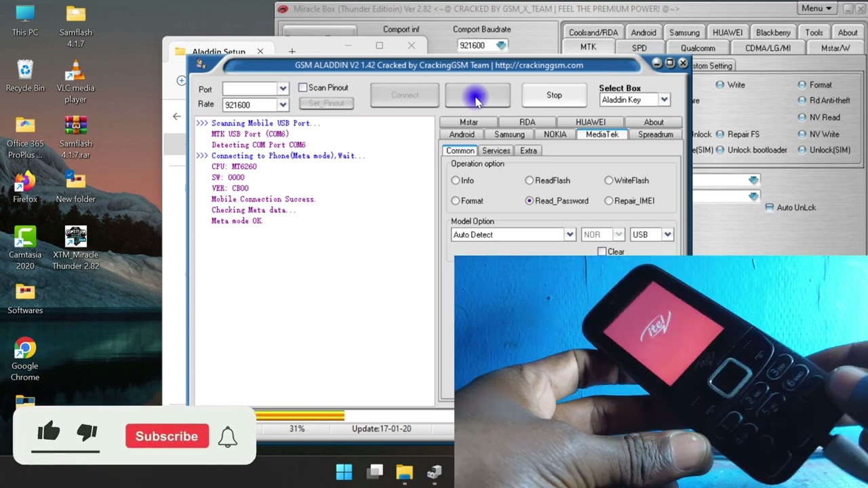Screen dimensions: 868x488
Task: Open the NOKIA tab in GSM Aladdin
Action: [x=555, y=134]
